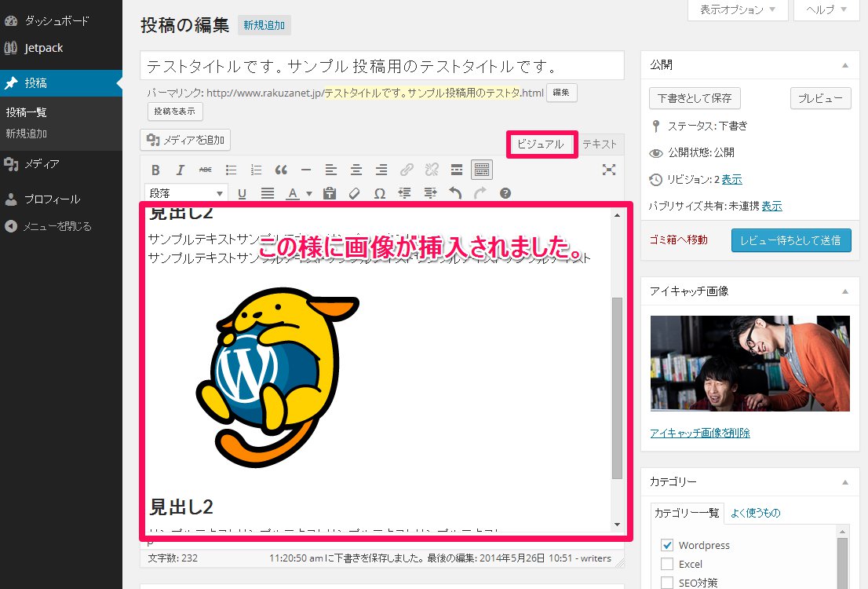This screenshot has height=589, width=868.
Task: Clear formatting with eraser icon
Action: [354, 193]
